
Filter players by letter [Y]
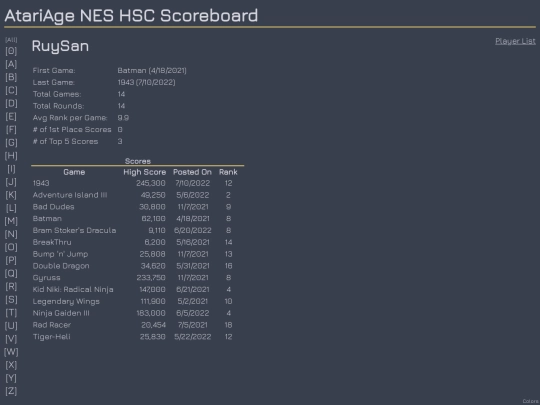click(x=11, y=378)
